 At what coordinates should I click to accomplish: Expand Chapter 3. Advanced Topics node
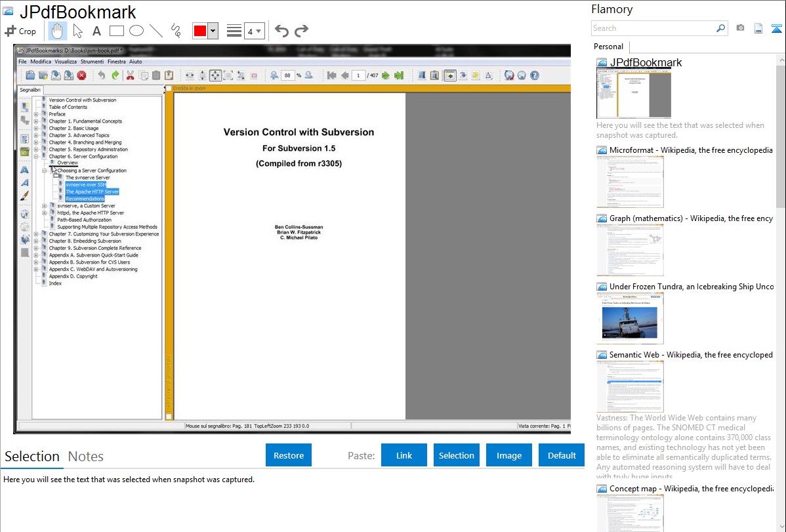point(36,135)
